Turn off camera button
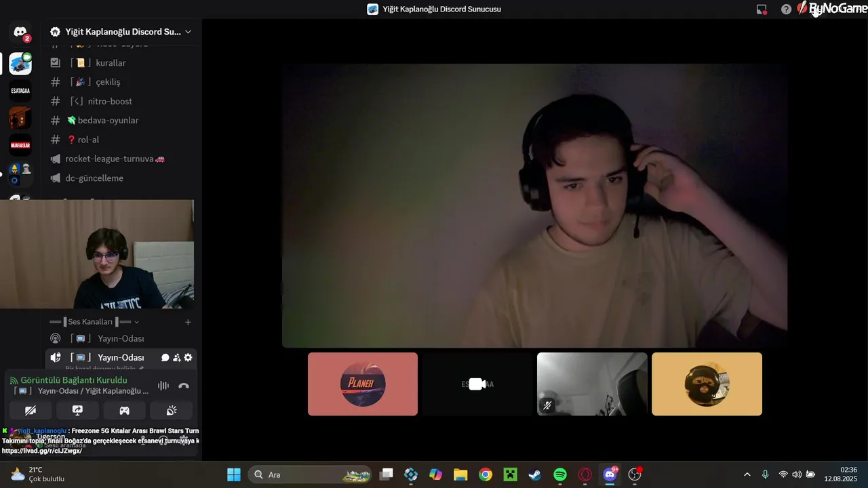 pyautogui.click(x=31, y=410)
